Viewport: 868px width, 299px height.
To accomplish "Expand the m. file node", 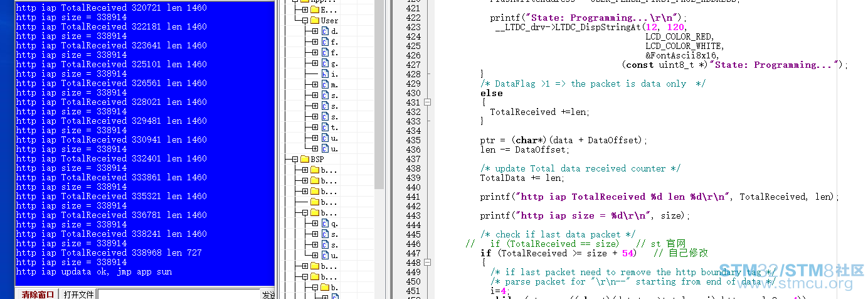I will tap(315, 85).
